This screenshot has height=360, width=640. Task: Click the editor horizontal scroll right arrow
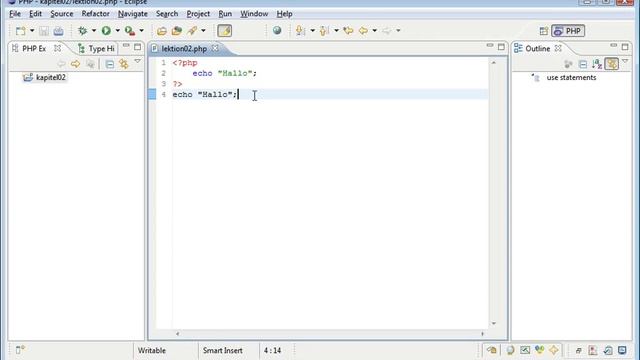click(482, 334)
